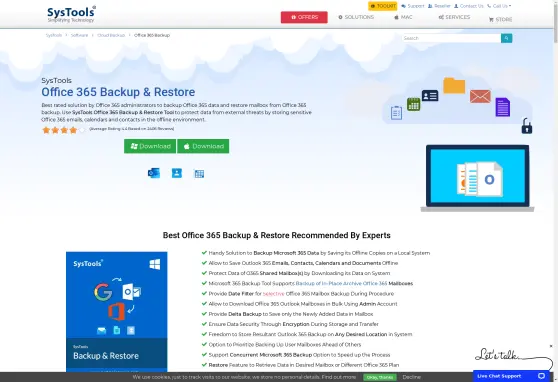Open the Services menu
This screenshot has width=558, height=382.
tap(454, 17)
